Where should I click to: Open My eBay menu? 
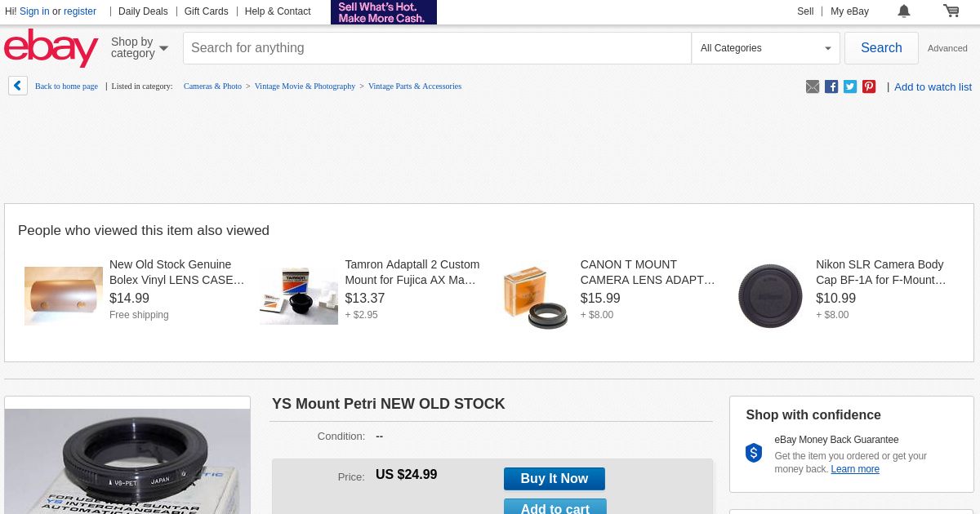[849, 11]
